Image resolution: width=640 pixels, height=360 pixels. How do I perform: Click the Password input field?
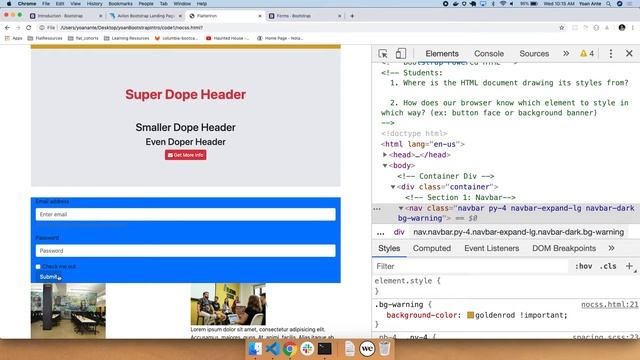point(185,251)
